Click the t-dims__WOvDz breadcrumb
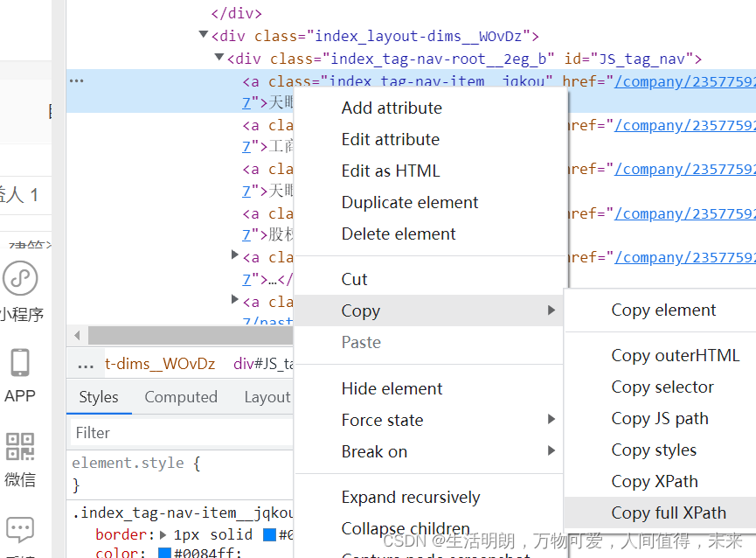This screenshot has height=558, width=756. [160, 364]
